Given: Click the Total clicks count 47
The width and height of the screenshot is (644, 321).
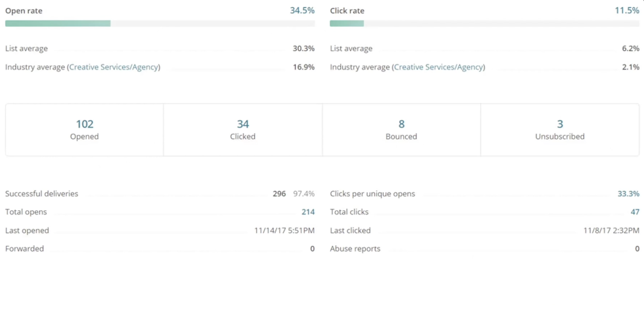Looking at the screenshot, I should [x=635, y=212].
